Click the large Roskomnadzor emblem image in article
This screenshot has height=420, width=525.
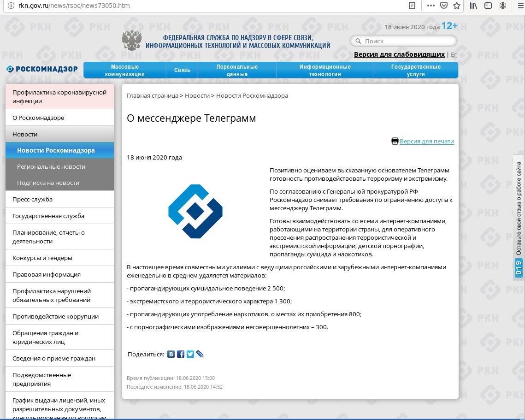[x=195, y=211]
